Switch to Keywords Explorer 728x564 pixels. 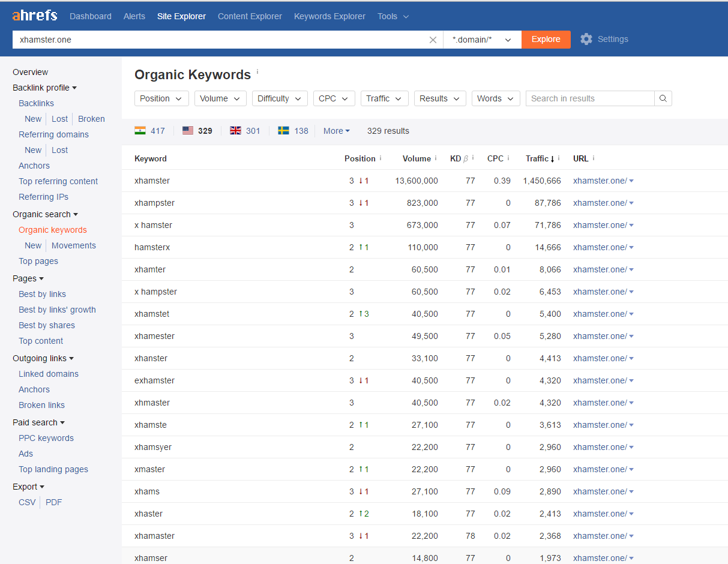329,16
